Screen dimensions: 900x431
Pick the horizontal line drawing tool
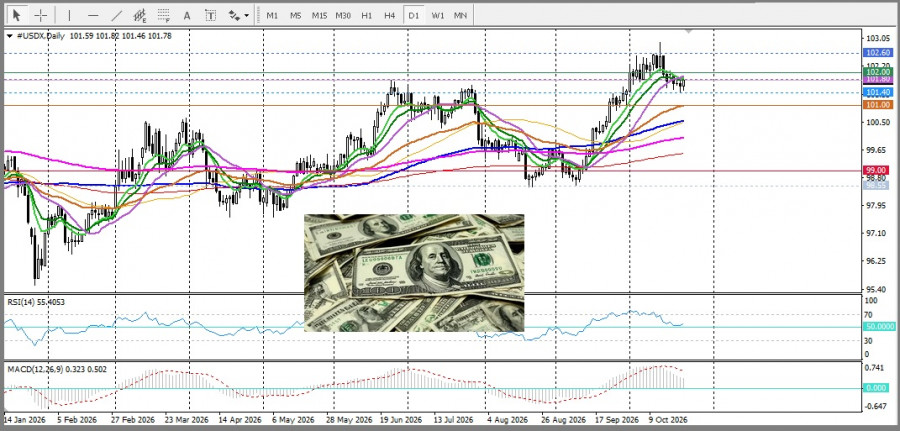point(93,15)
